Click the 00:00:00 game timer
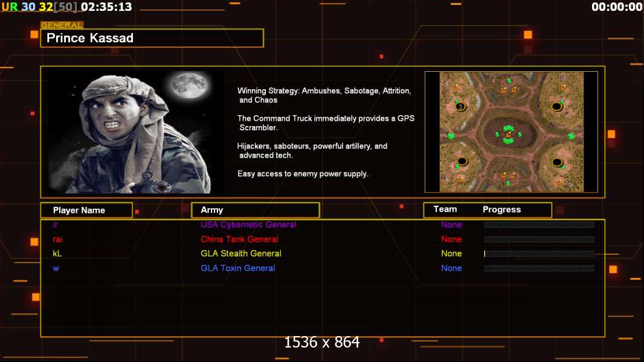The width and height of the screenshot is (644, 362). point(616,7)
